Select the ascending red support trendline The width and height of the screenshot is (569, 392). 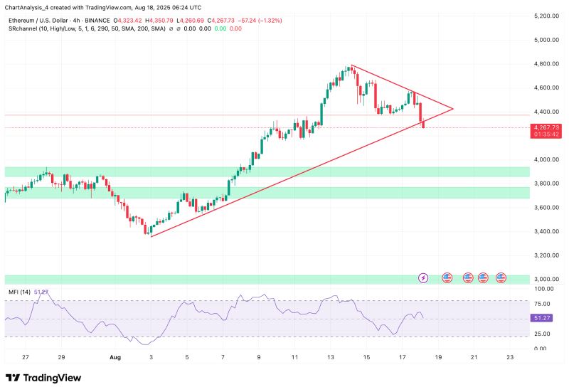pyautogui.click(x=284, y=178)
